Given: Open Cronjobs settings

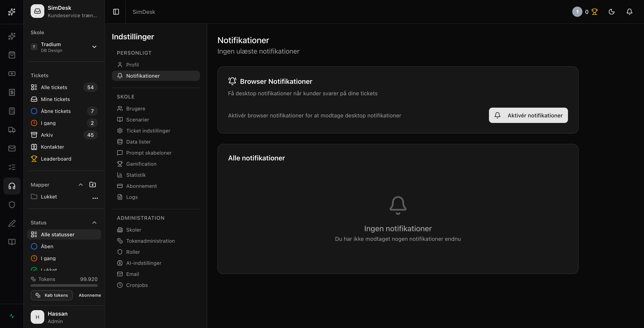Looking at the screenshot, I should coord(156,285).
